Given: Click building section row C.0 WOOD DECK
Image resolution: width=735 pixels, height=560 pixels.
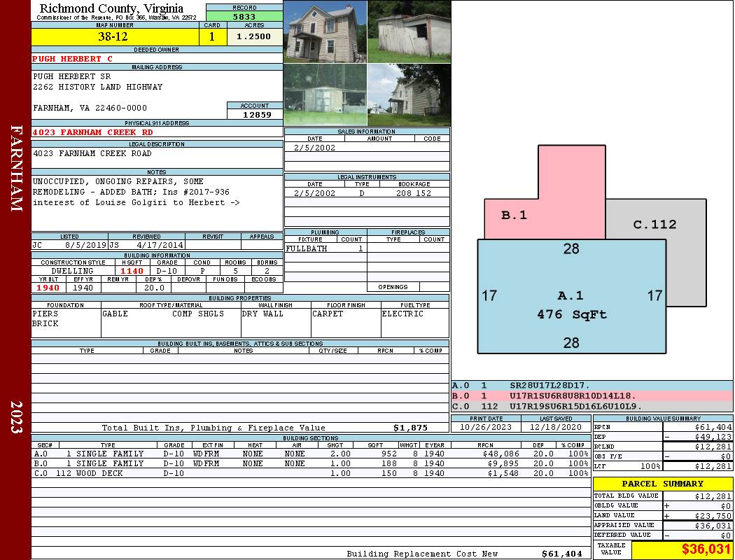Looking at the screenshot, I should tap(310, 473).
